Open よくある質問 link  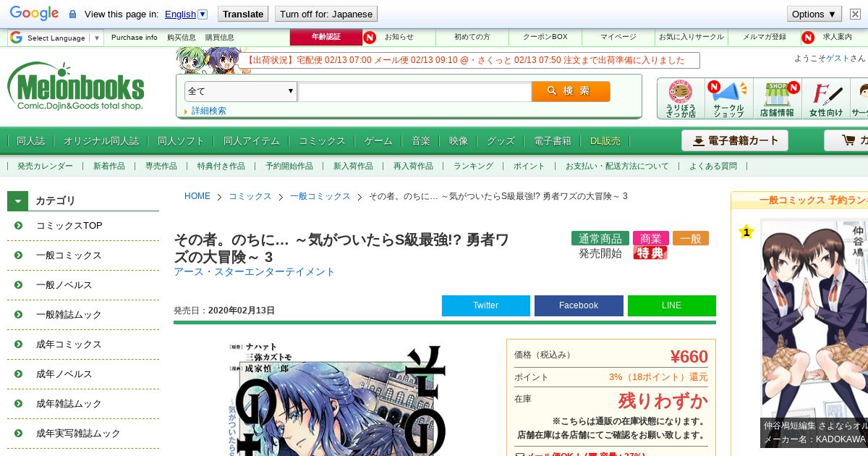tap(713, 166)
